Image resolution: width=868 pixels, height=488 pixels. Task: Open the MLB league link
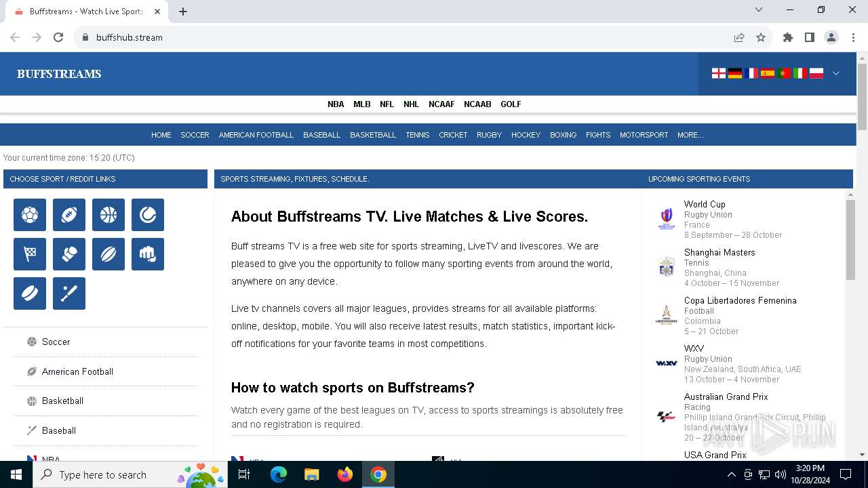(362, 104)
